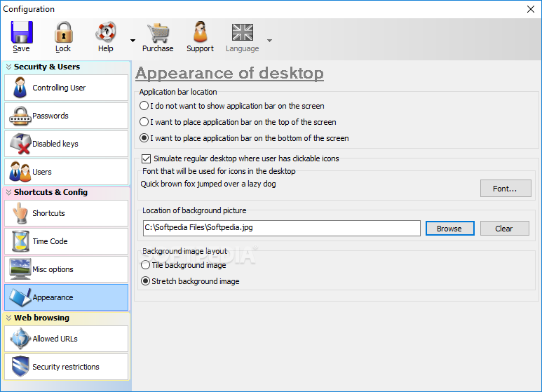Open Misc options
The width and height of the screenshot is (542, 392).
(x=67, y=269)
